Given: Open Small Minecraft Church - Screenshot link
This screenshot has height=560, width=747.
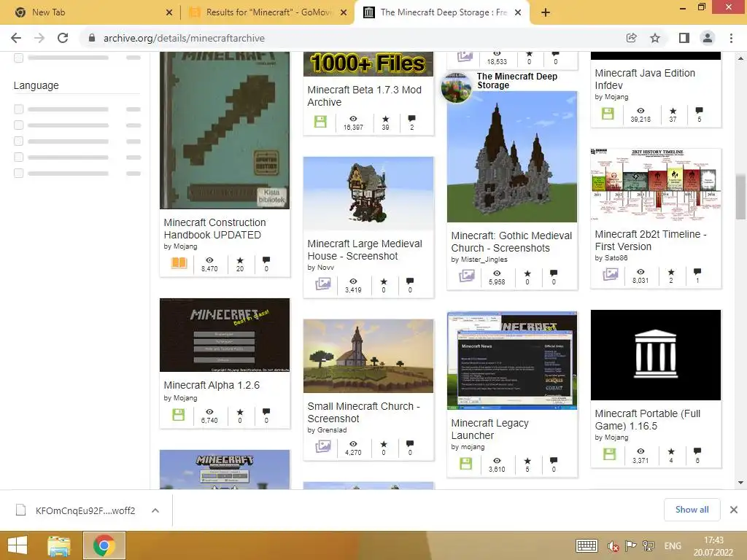Looking at the screenshot, I should [363, 413].
